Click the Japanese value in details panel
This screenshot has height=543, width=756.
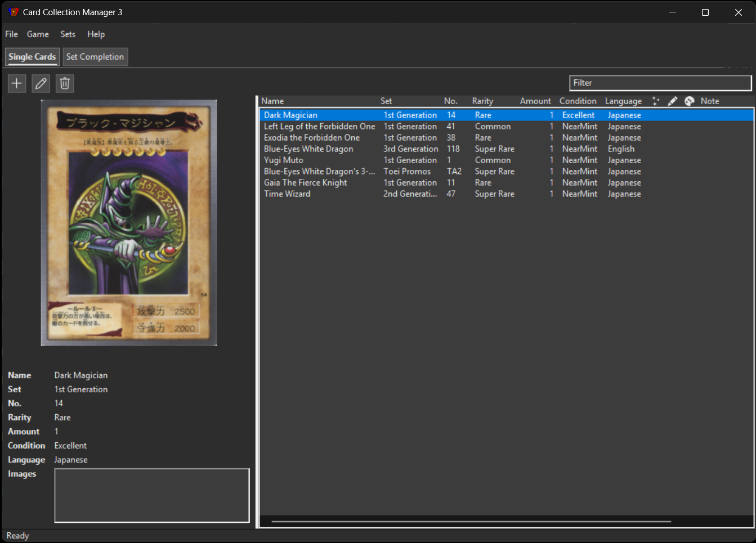click(x=71, y=460)
